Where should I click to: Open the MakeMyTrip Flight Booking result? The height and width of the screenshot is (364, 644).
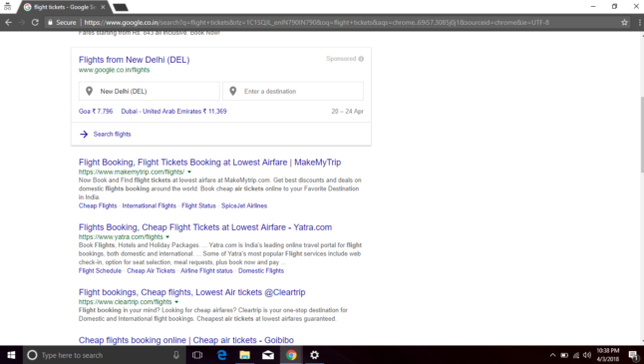210,163
